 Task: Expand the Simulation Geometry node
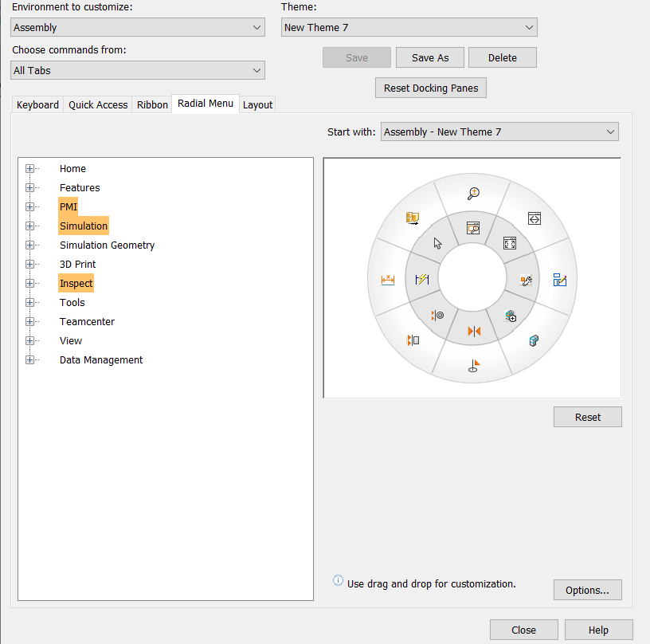[x=30, y=245]
